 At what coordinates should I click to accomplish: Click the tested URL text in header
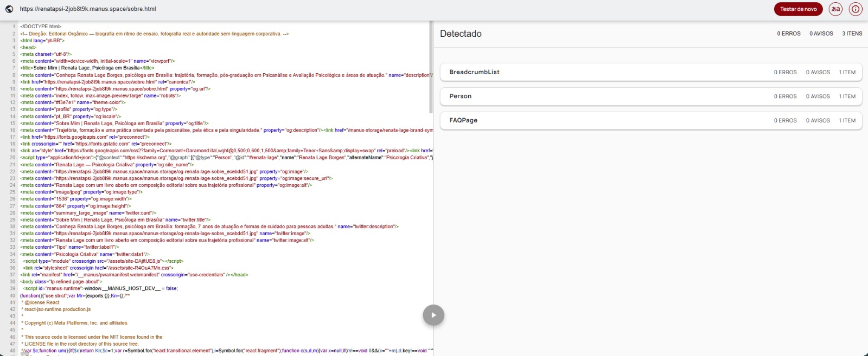pos(88,9)
